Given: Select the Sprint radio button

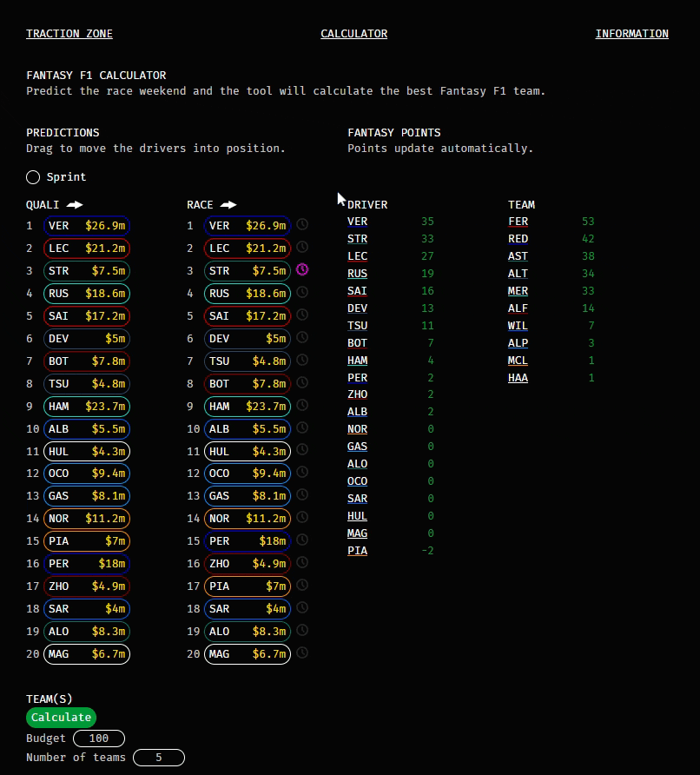Looking at the screenshot, I should pyautogui.click(x=33, y=177).
